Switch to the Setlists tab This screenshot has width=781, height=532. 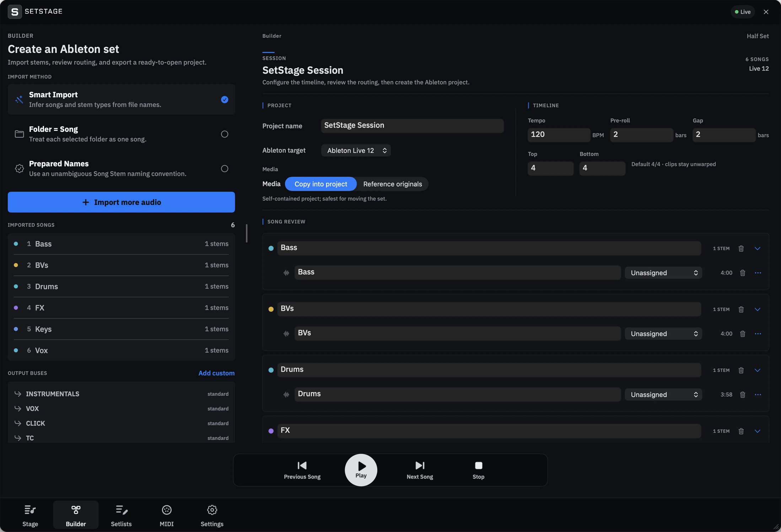[x=121, y=515]
